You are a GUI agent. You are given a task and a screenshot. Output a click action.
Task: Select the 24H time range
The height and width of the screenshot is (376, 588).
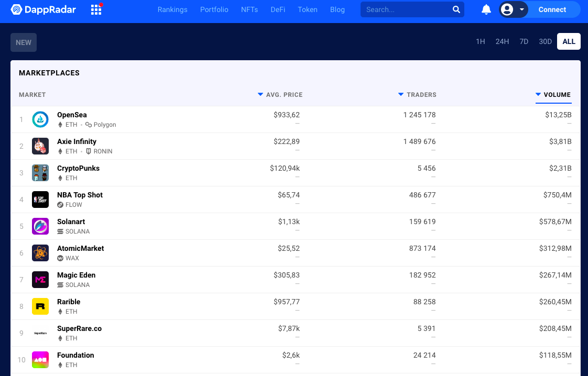(502, 41)
